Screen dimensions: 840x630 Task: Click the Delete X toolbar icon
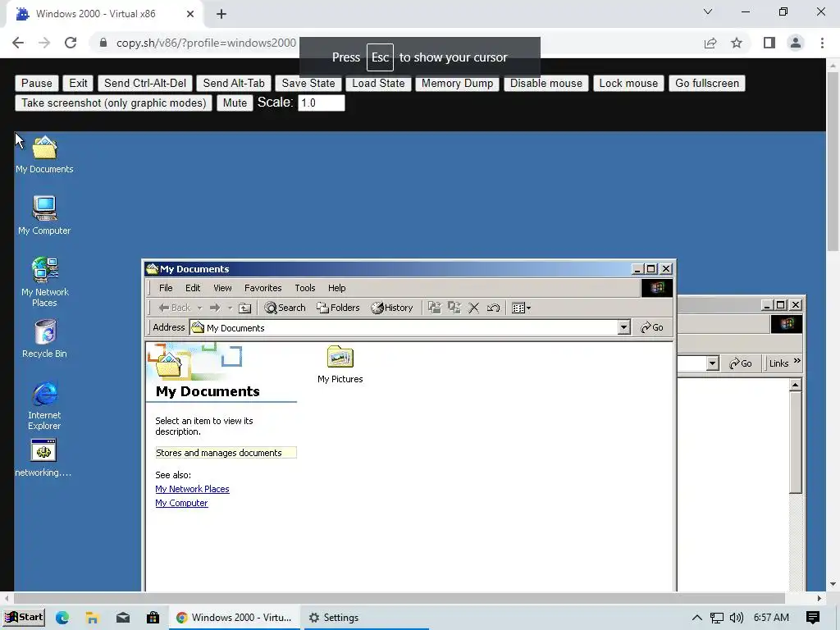[x=473, y=308]
